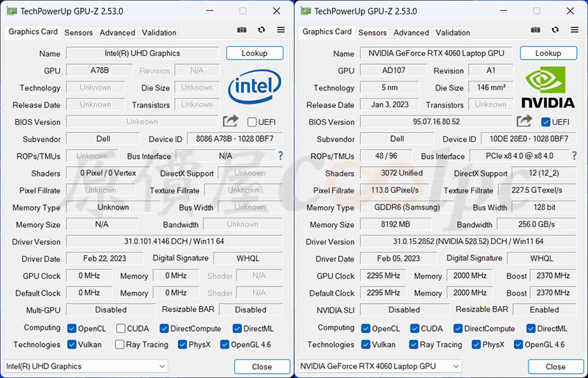Click GPU field showing AD107
This screenshot has height=378, width=588.
click(x=393, y=70)
